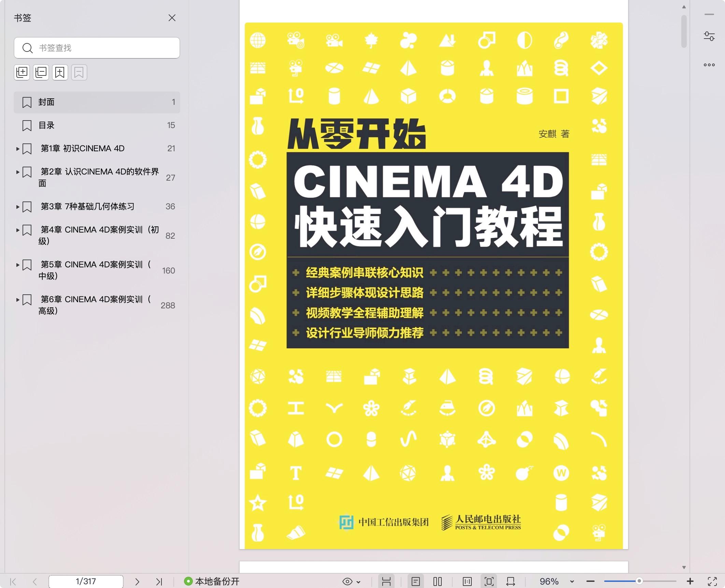Click the delete bookmark icon
This screenshot has width=725, height=588.
click(79, 72)
